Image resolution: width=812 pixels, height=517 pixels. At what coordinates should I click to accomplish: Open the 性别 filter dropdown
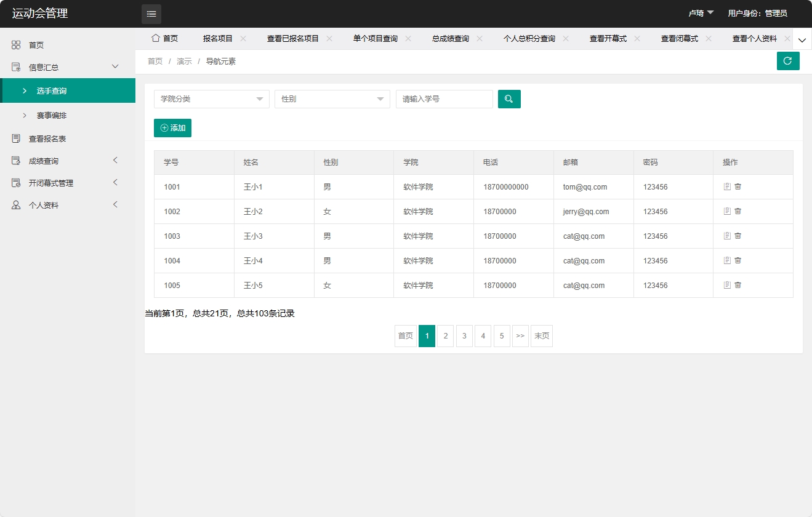332,98
